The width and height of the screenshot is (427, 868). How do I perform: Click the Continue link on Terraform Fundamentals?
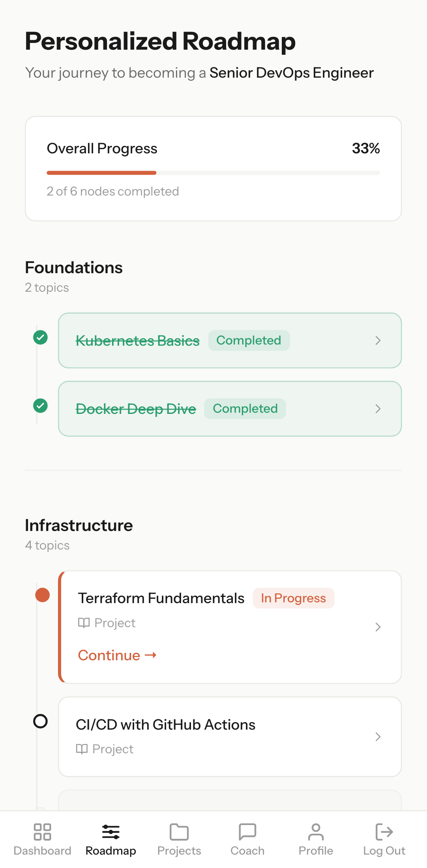117,655
